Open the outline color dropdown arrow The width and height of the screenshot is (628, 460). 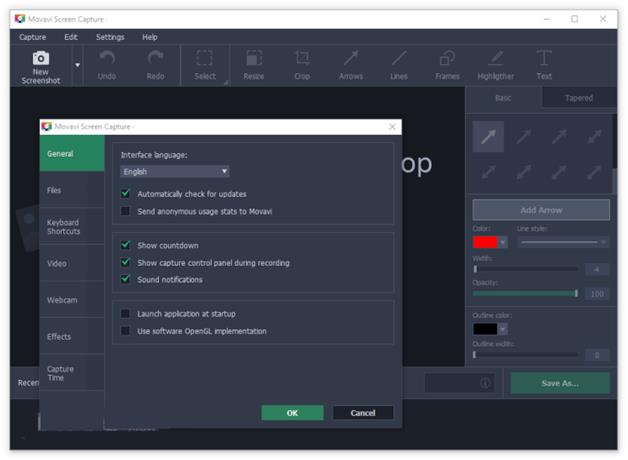point(503,329)
